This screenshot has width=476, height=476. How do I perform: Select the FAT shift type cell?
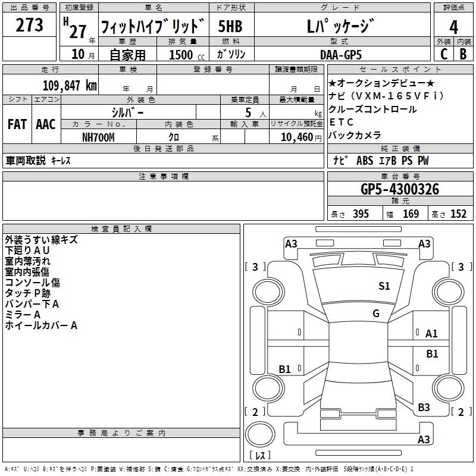(x=17, y=124)
